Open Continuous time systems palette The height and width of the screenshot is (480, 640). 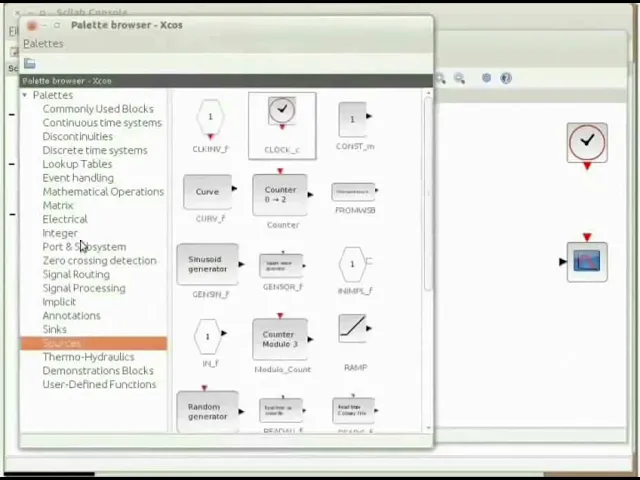102,122
